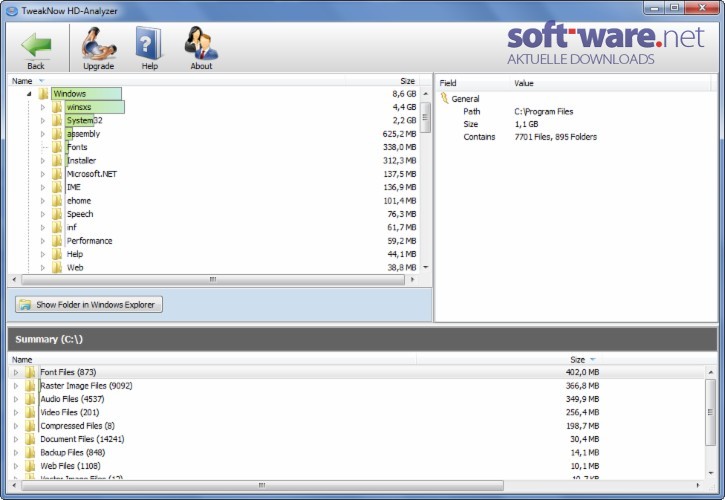Image resolution: width=725 pixels, height=500 pixels.
Task: Sort summary list by Size column header
Action: pos(578,359)
